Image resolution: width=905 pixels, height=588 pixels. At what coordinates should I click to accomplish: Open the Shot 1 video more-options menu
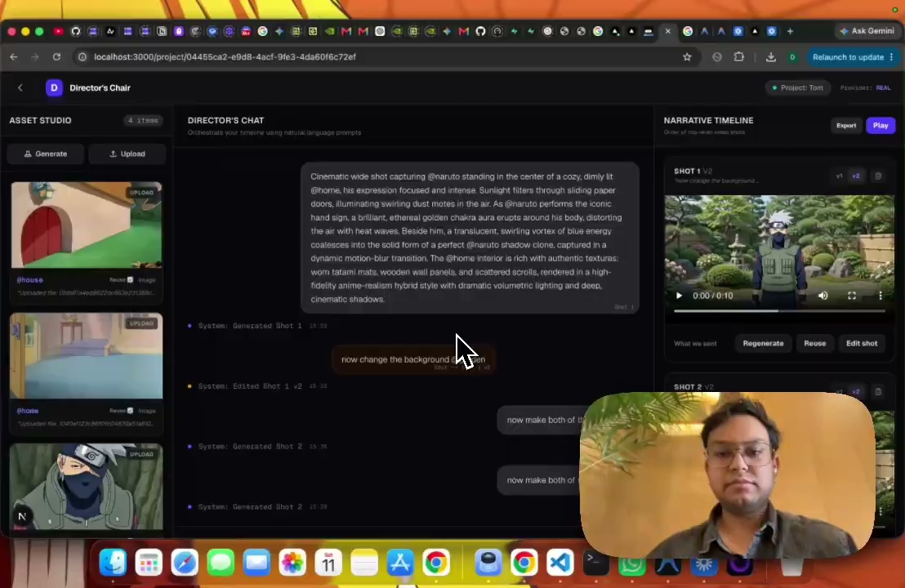(880, 296)
